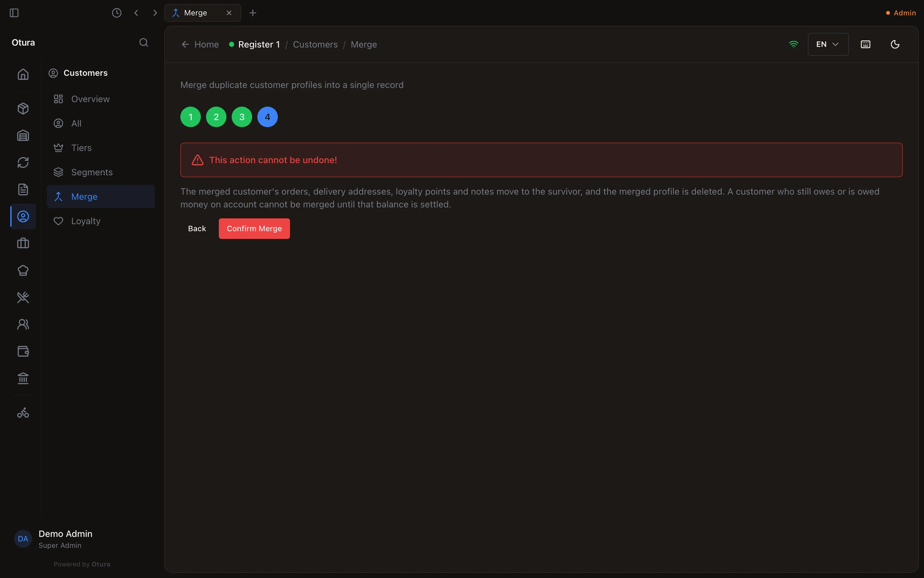
Task: Open the crossed utensils icon
Action: (23, 297)
